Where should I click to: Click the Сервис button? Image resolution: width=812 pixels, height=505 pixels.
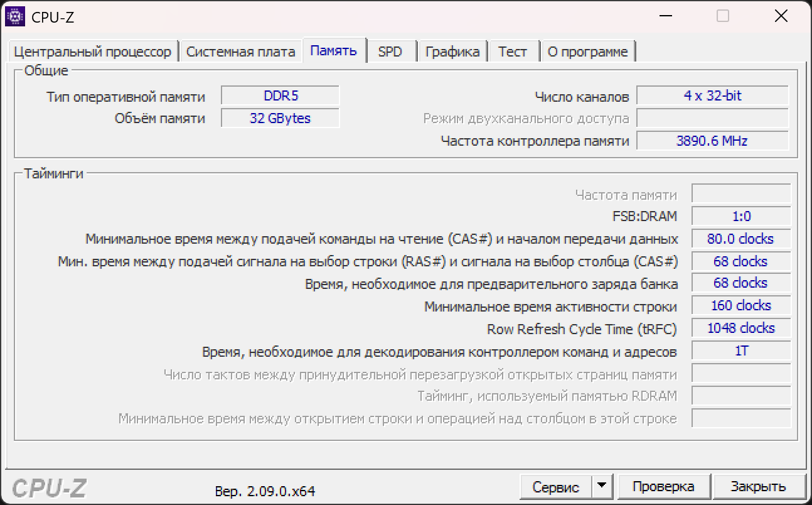[x=556, y=487]
